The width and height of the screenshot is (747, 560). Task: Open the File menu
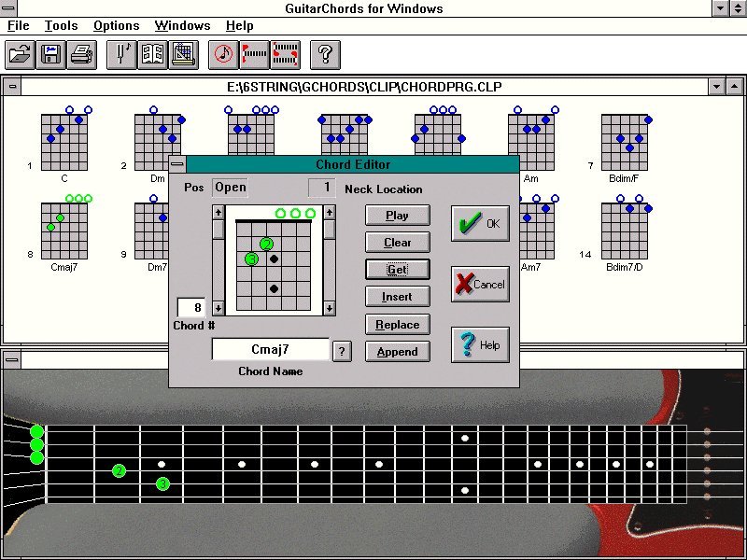[x=19, y=26]
